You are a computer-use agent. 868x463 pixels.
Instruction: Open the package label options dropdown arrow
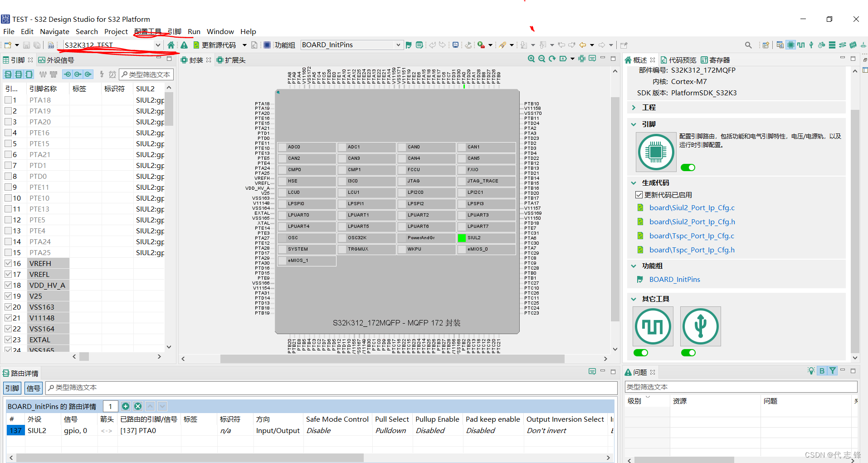click(x=572, y=59)
